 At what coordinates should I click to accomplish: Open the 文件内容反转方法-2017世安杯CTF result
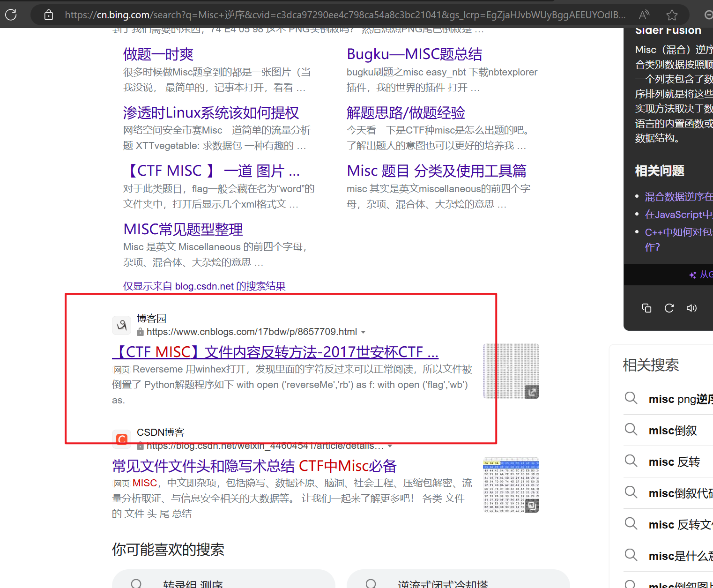click(x=275, y=352)
